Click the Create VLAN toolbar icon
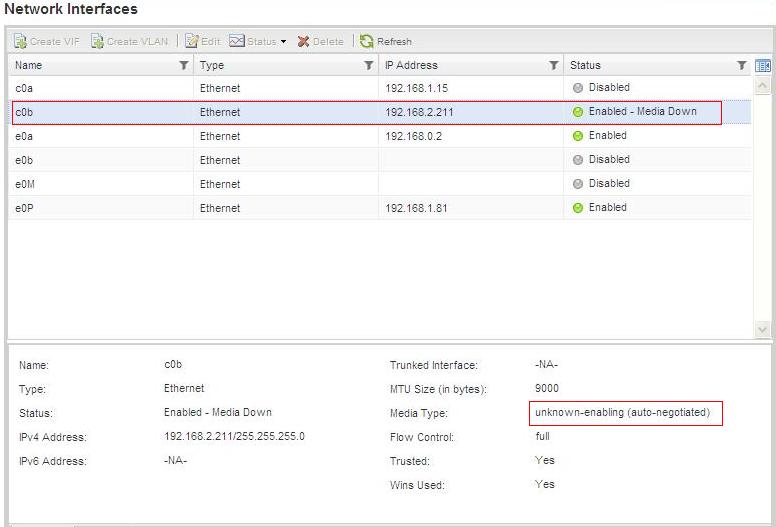Screen dimensions: 776x527 pyautogui.click(x=98, y=41)
